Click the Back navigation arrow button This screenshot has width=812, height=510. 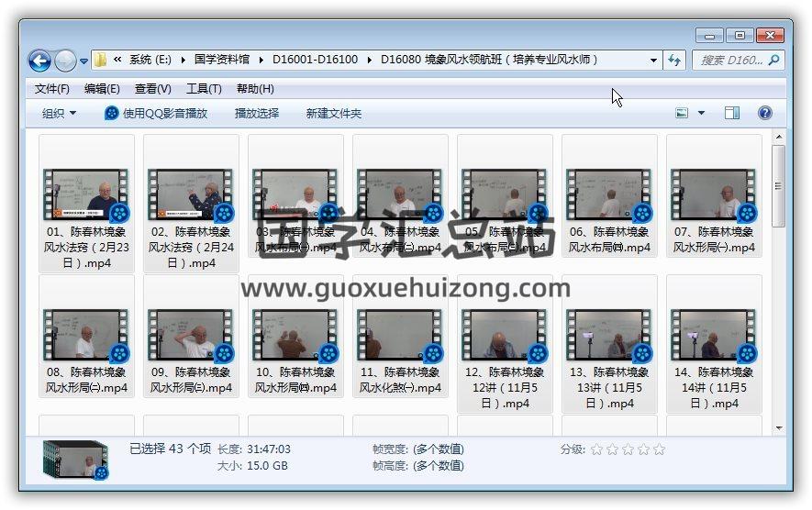39,61
